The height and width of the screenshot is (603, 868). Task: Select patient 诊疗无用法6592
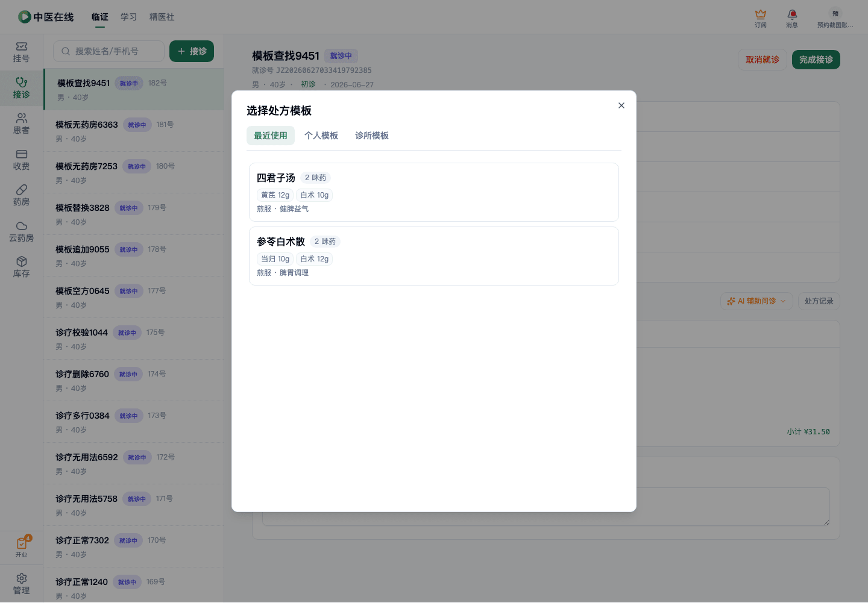coord(133,463)
